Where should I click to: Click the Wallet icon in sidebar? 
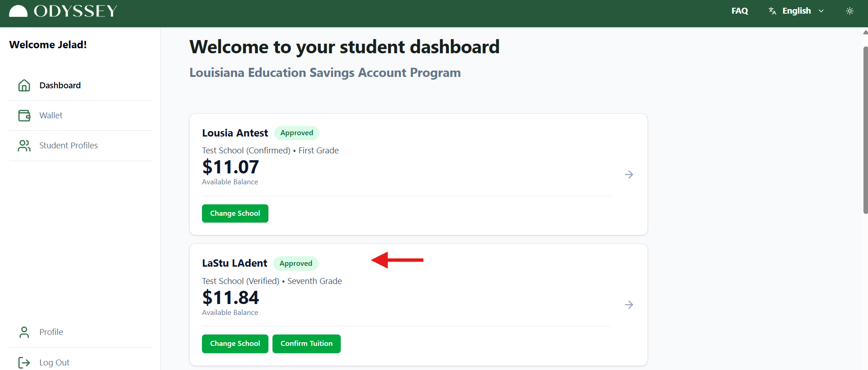(24, 116)
